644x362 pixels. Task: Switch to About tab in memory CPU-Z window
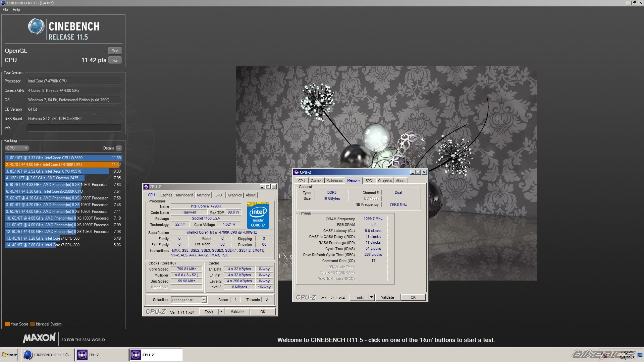(x=401, y=181)
